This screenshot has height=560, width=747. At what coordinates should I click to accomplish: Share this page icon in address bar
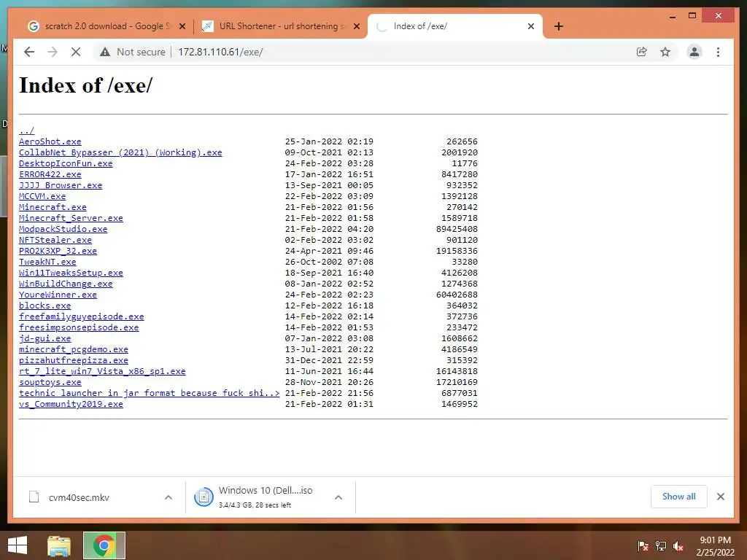(x=642, y=52)
